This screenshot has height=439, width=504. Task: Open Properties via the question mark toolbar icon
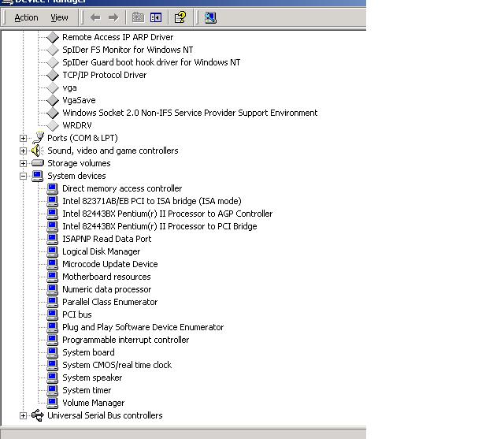click(180, 17)
